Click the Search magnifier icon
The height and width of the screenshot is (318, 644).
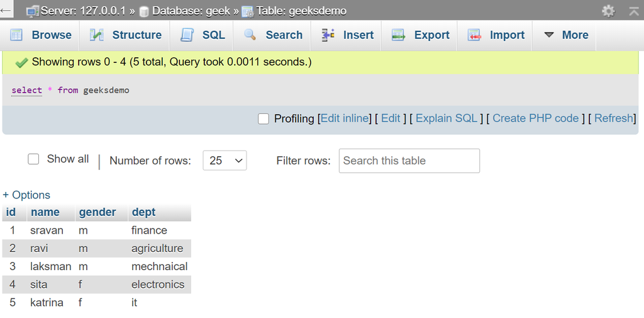point(250,35)
